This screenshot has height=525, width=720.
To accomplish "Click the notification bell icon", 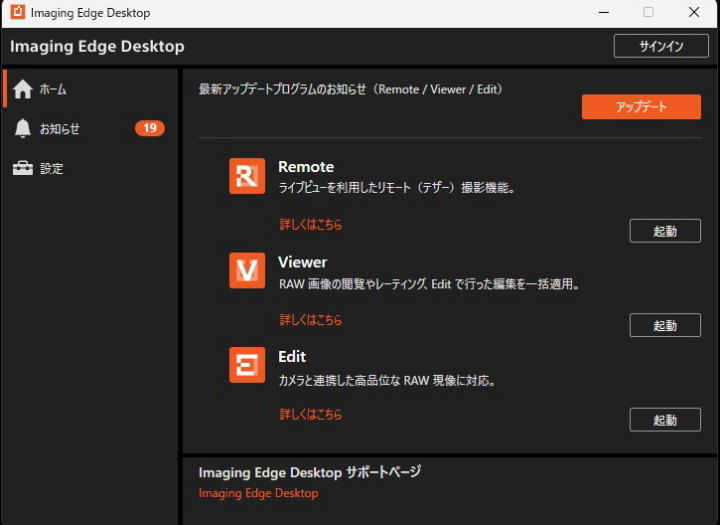I will [22, 128].
